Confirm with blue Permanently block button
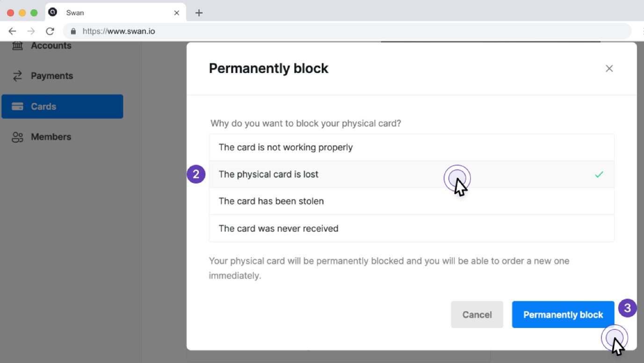Screen dimensions: 644x363 tap(563, 315)
